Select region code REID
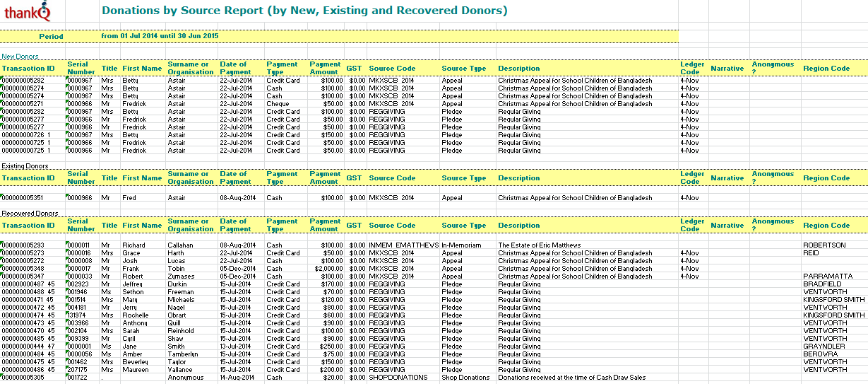This screenshot has width=868, height=384. coord(811,253)
